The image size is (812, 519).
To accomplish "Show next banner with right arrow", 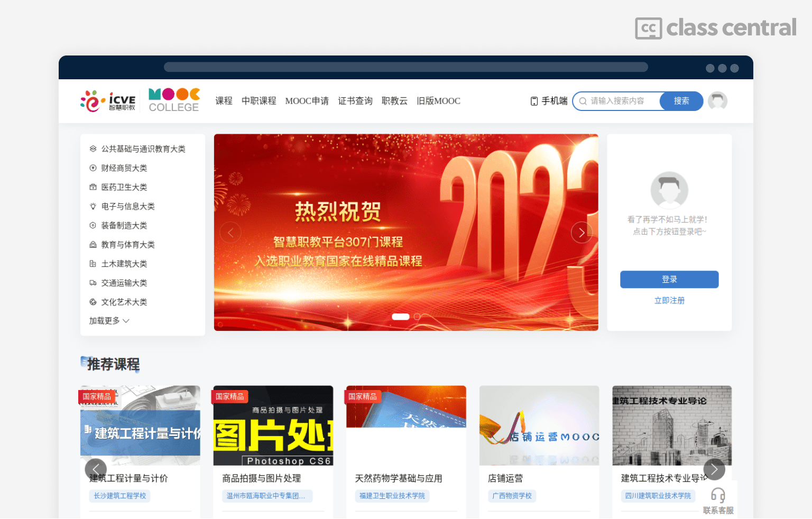I will pyautogui.click(x=582, y=233).
